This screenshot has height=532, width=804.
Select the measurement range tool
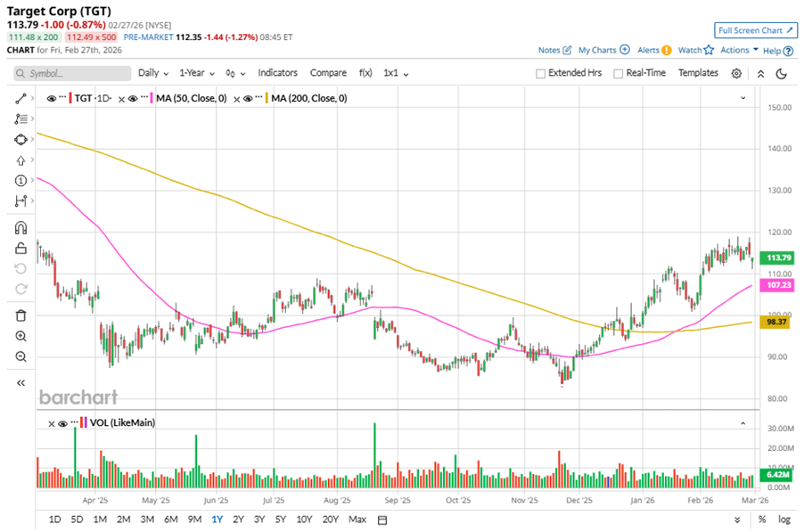(21, 201)
